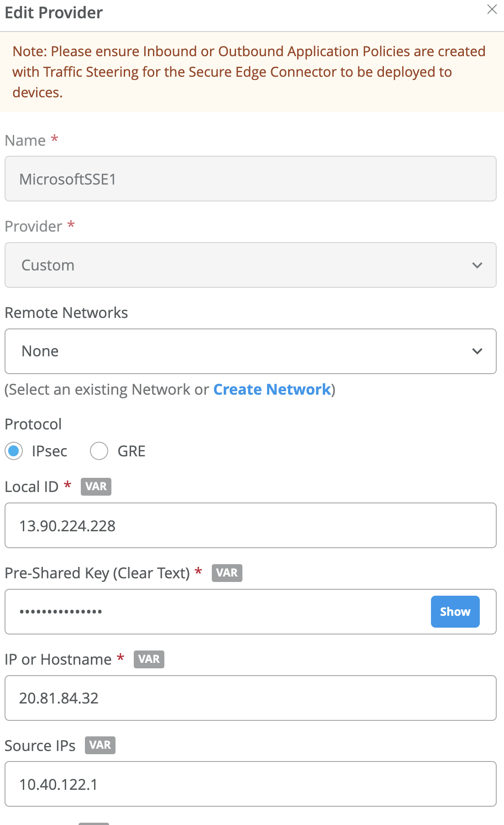
Task: Focus the Local ID input field
Action: pos(250,526)
